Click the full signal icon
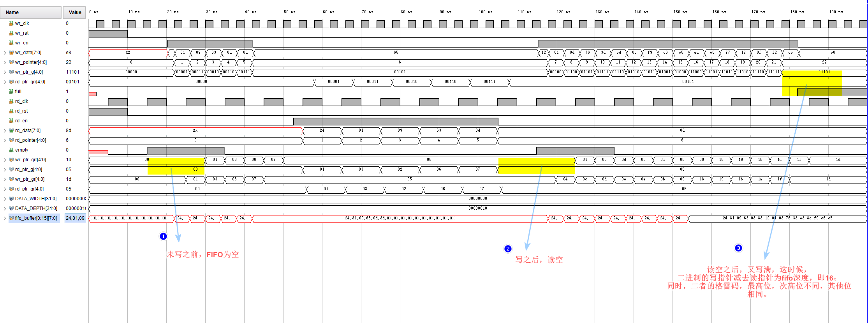868x323 pixels. point(11,92)
